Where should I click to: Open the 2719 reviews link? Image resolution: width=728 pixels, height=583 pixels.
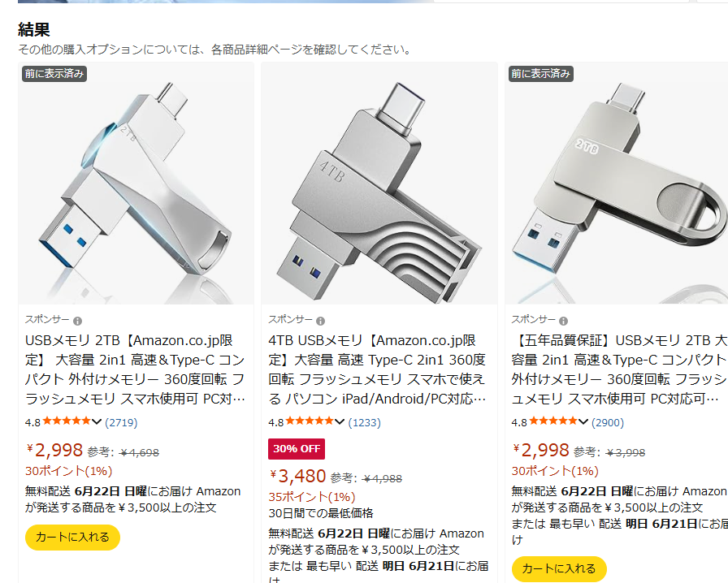pos(121,422)
